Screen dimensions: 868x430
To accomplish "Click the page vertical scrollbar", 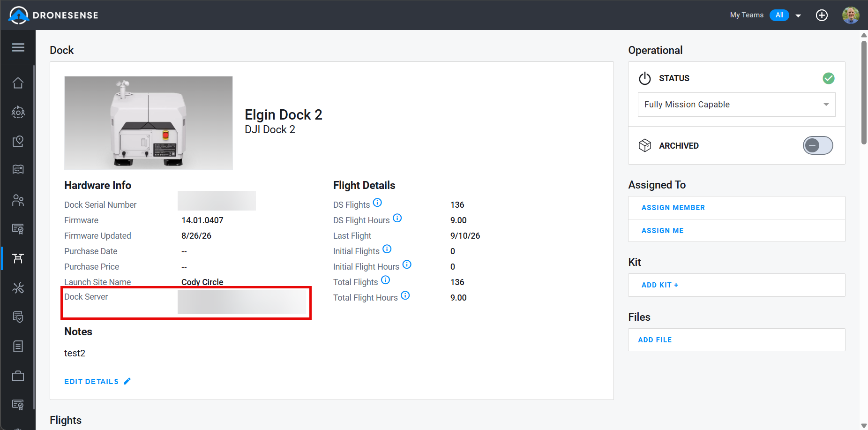I will [x=864, y=93].
